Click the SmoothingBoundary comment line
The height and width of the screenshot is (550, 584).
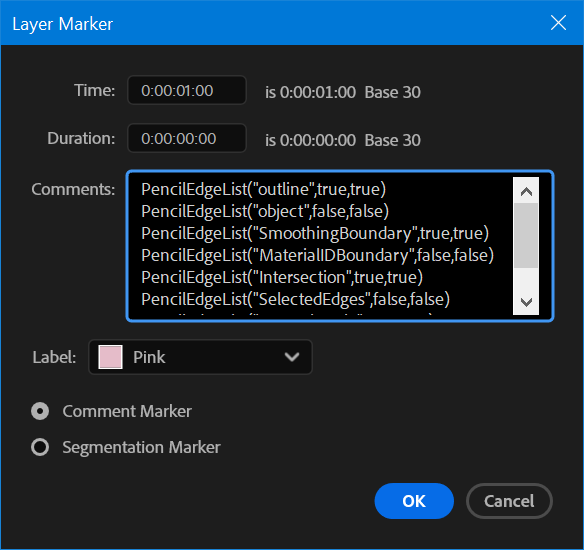click(315, 233)
